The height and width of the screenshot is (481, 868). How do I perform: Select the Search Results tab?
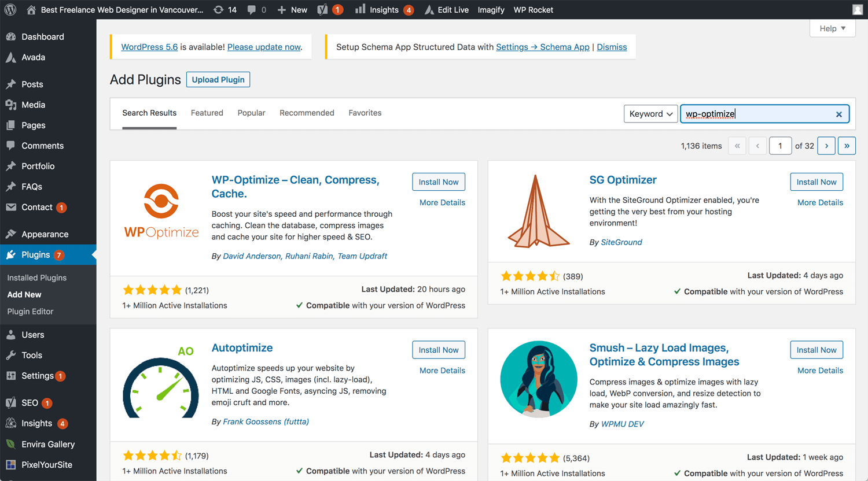point(149,113)
